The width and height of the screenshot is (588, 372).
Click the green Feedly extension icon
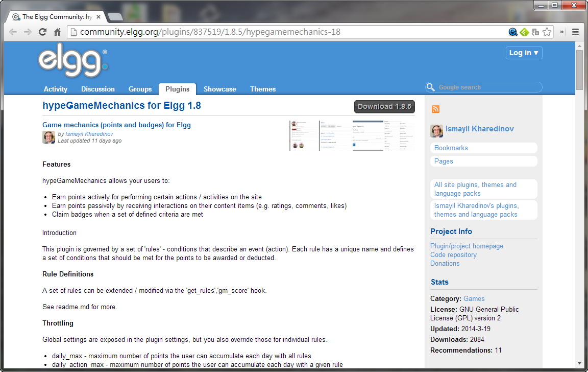[x=524, y=32]
